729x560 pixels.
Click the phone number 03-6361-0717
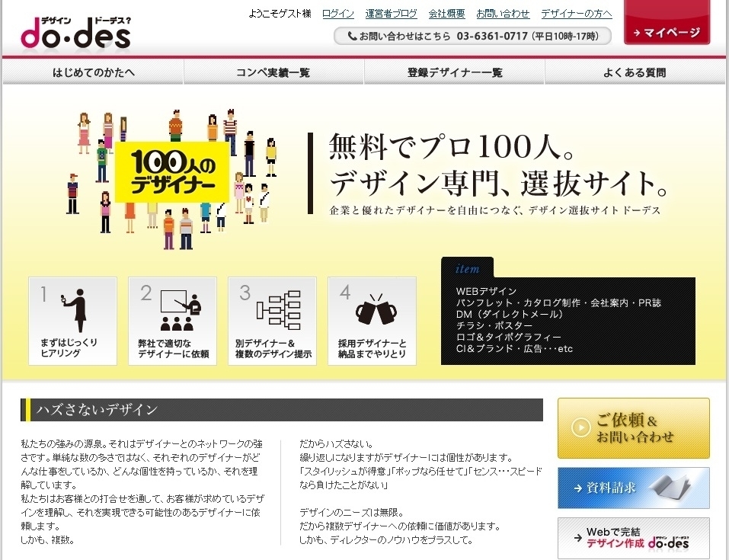pos(492,36)
